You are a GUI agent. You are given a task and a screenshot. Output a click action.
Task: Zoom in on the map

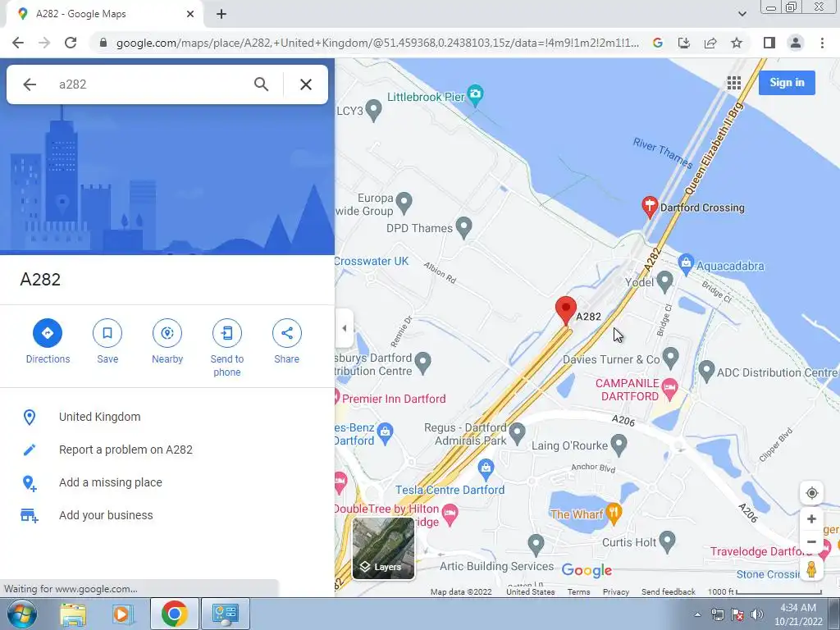[811, 518]
